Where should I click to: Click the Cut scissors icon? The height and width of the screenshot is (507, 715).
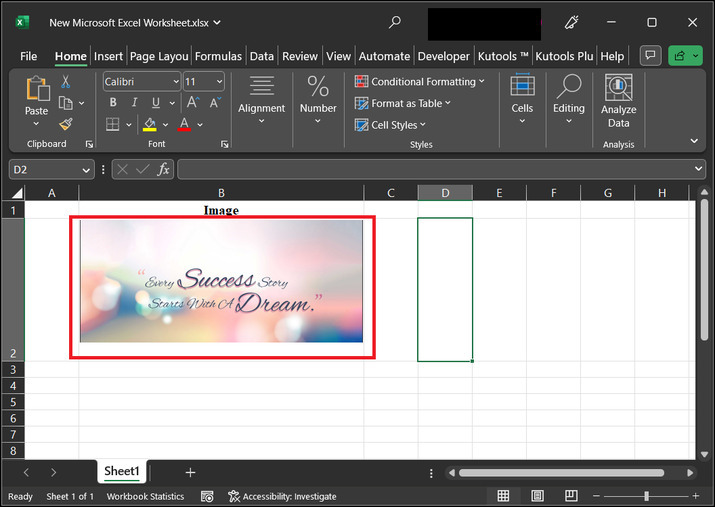66,81
